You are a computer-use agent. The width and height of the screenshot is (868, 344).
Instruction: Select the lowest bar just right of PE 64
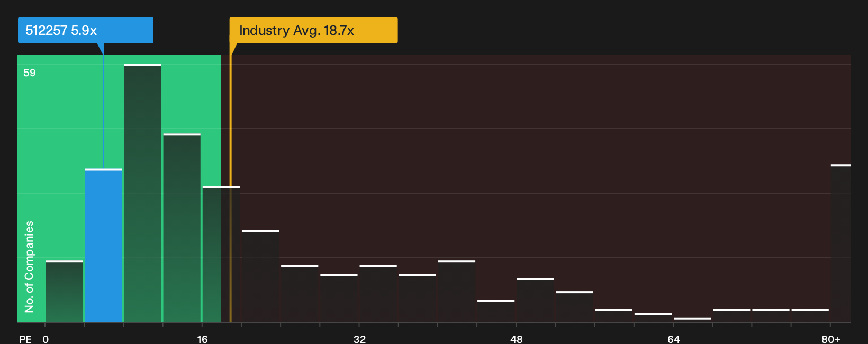(x=692, y=320)
